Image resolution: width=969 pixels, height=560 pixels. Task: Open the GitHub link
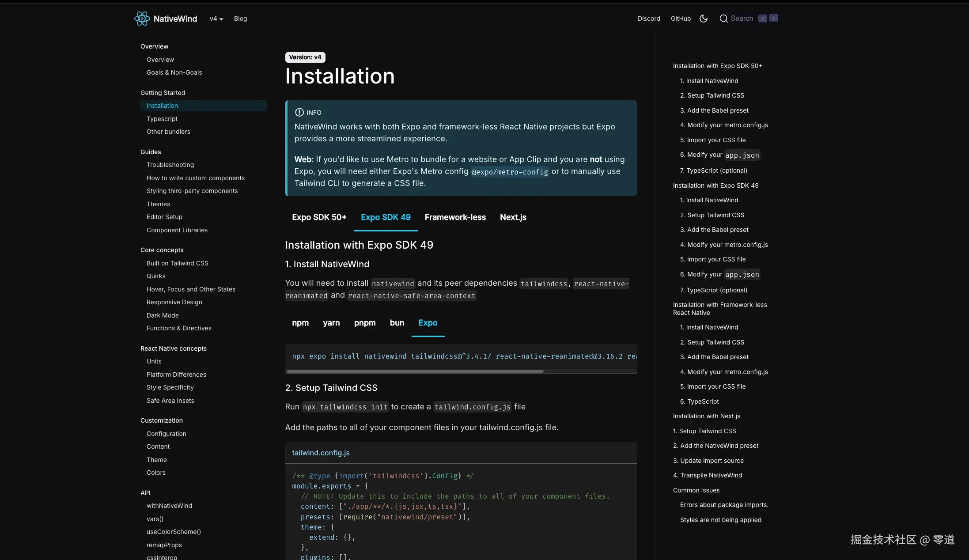pyautogui.click(x=681, y=19)
